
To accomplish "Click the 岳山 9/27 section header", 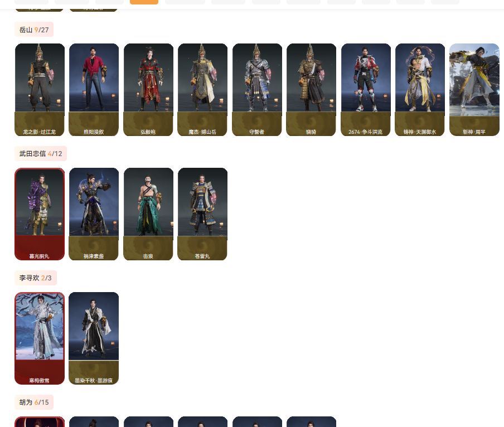I will (x=34, y=30).
